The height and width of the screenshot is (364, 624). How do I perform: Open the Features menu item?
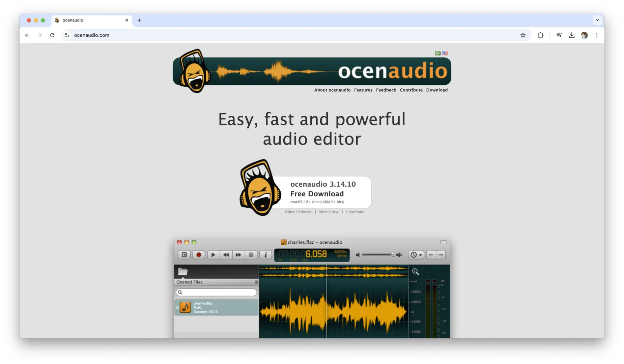pyautogui.click(x=363, y=90)
